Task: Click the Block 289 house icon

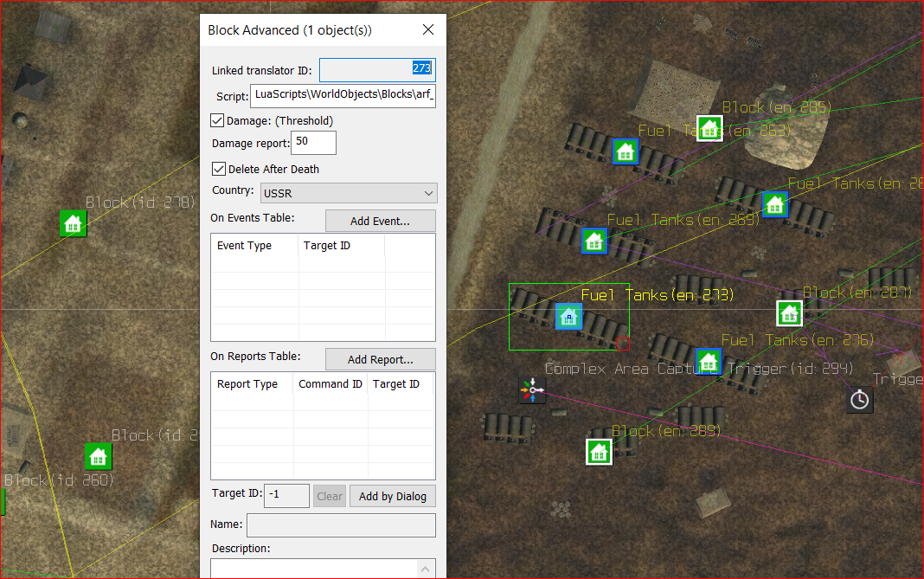Action: tap(599, 452)
